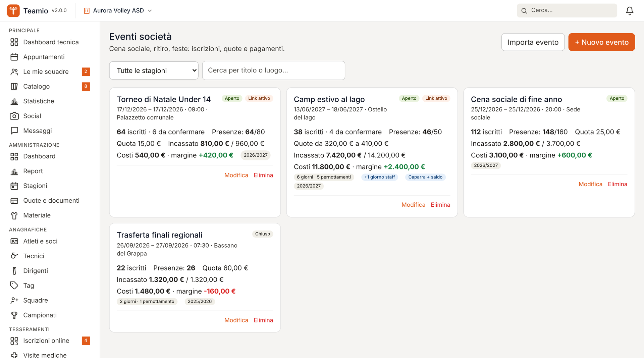Viewport: 644px width, 358px height.
Task: Click the Materiale shirt icon
Action: point(14,215)
